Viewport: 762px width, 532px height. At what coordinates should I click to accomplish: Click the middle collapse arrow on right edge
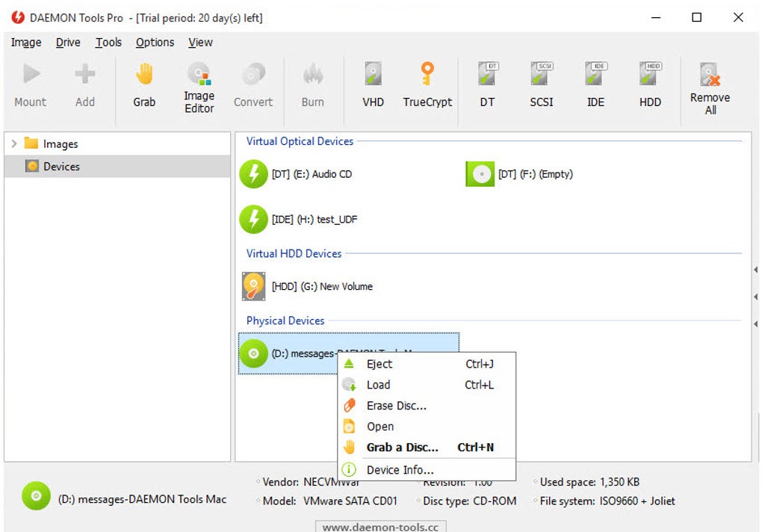pos(756,297)
